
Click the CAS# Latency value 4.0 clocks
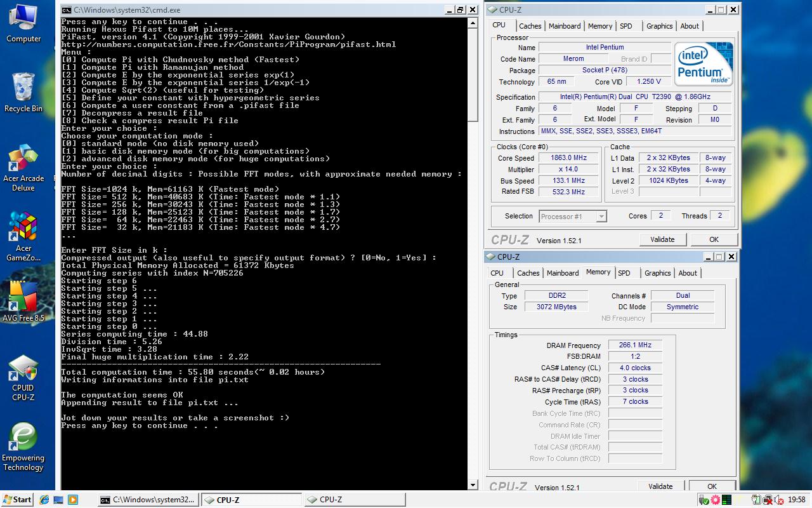[635, 368]
